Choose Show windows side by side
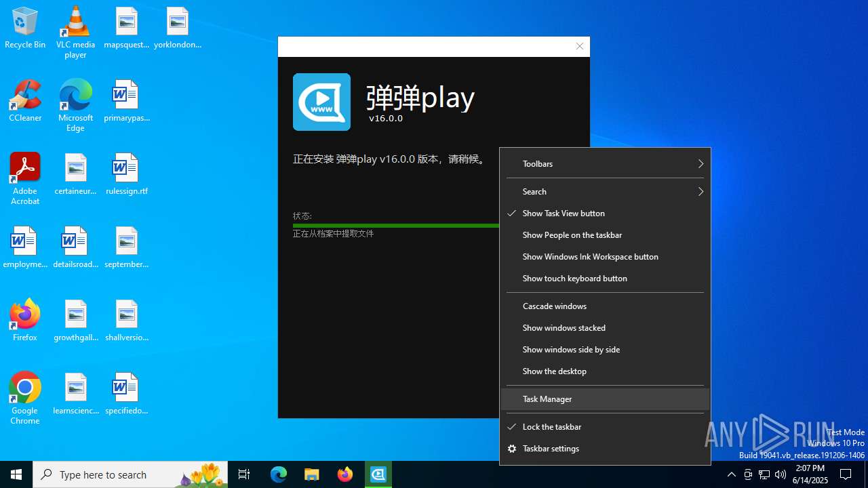 605,349
